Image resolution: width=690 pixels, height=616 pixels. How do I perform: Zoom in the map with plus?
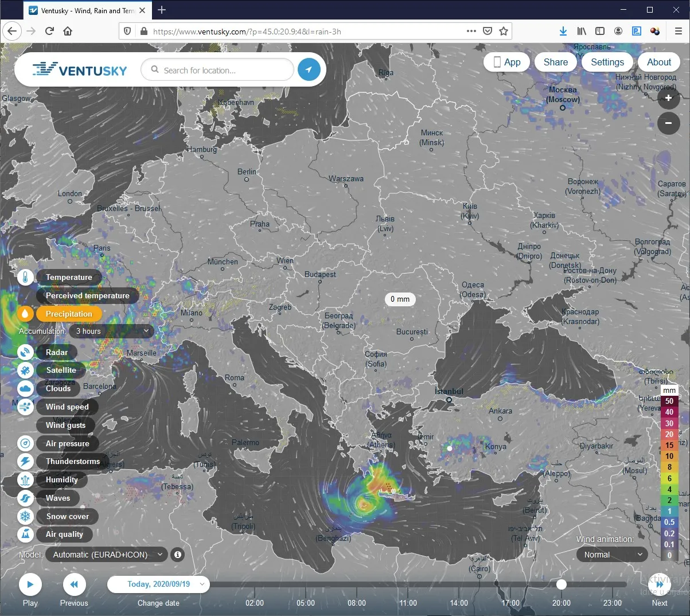(x=669, y=98)
